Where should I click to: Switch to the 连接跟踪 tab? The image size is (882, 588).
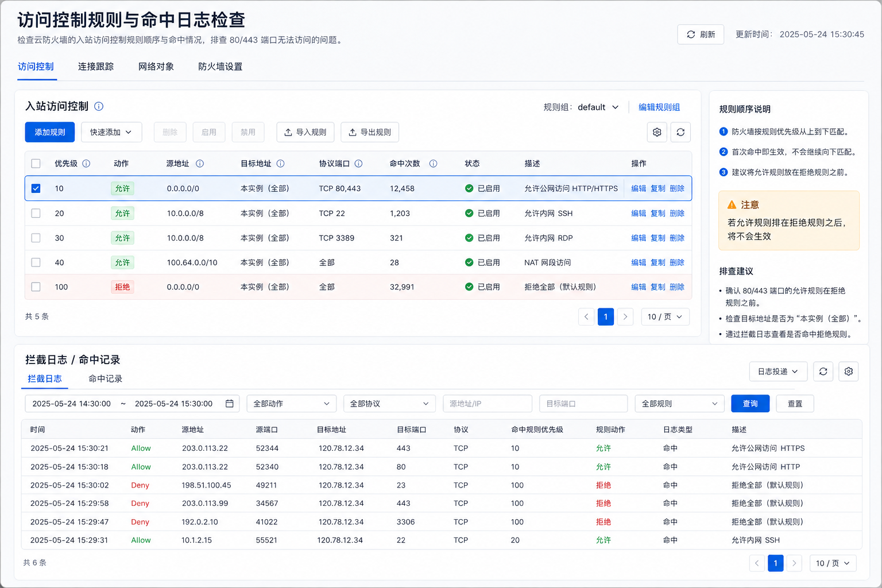tap(96, 67)
